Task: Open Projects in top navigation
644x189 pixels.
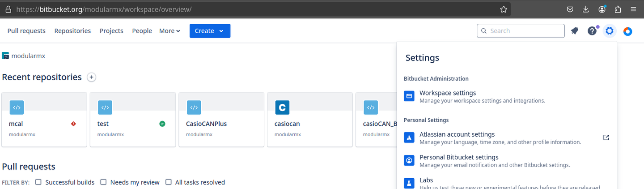Action: [111, 31]
